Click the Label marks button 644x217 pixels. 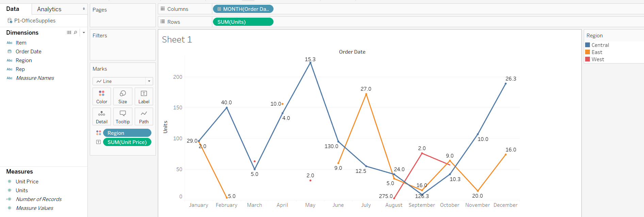pos(144,96)
